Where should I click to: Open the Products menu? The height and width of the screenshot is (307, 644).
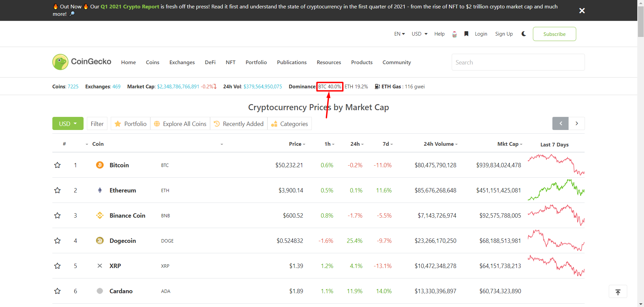[362, 62]
